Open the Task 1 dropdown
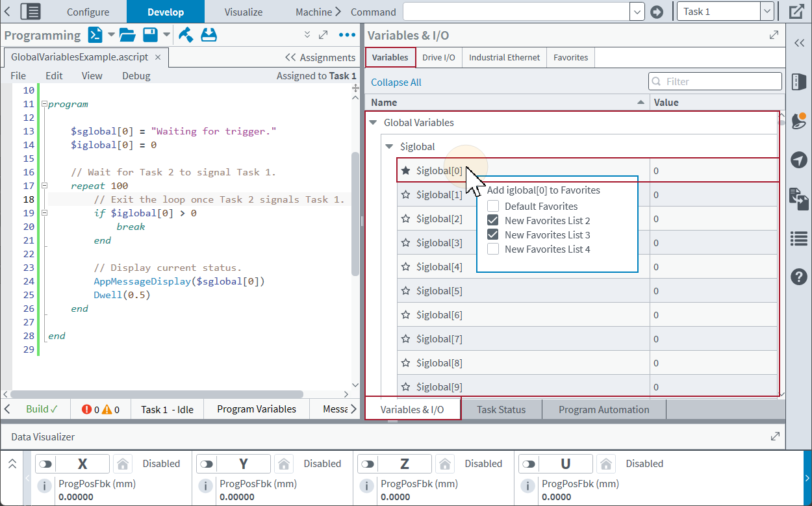This screenshot has width=812, height=506. 767,12
